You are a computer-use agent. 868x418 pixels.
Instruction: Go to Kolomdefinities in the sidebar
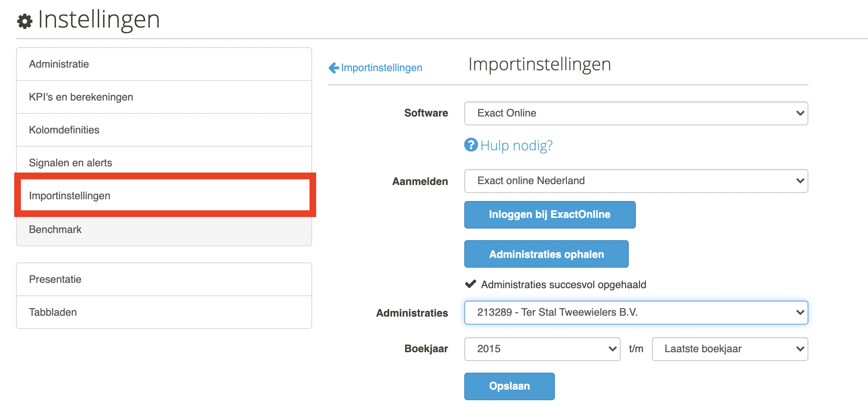(x=164, y=130)
